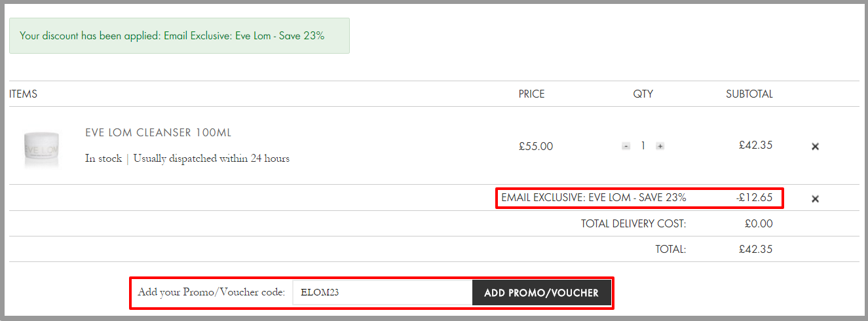Remove Eve Lom Cleanser from basket

815,147
